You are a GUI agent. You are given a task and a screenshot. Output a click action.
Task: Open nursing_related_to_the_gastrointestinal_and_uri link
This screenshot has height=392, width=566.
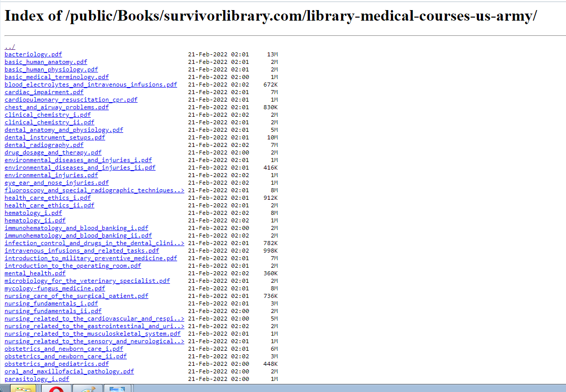[x=95, y=327]
